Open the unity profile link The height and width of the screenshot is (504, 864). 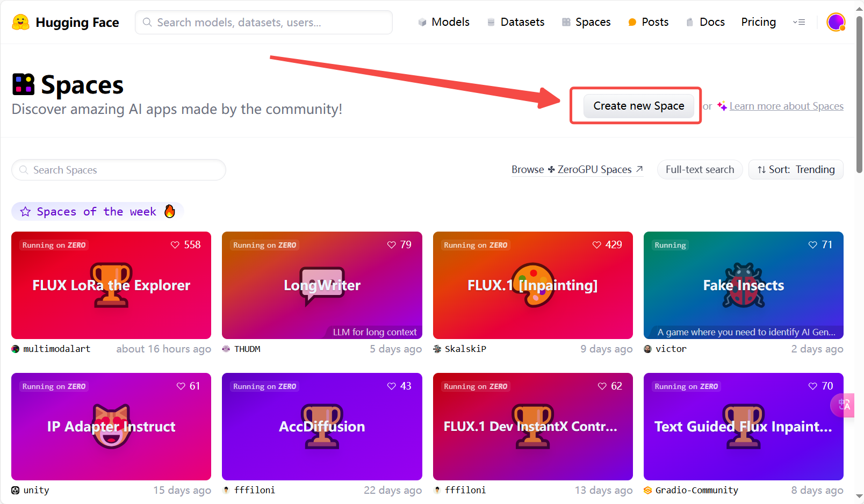point(37,491)
